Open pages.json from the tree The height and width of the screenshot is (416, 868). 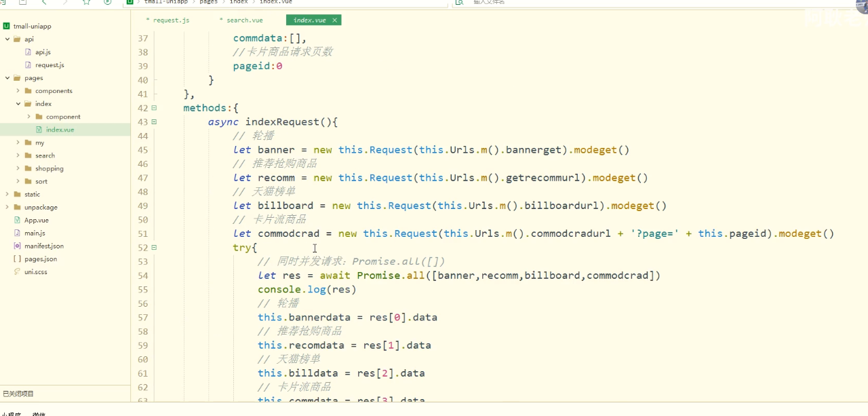[x=41, y=259]
